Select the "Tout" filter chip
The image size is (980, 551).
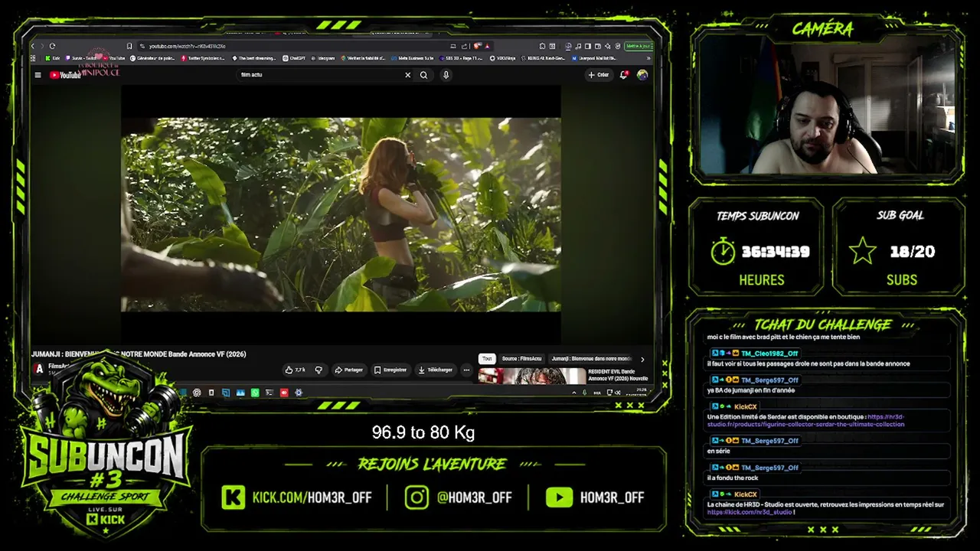(x=486, y=358)
